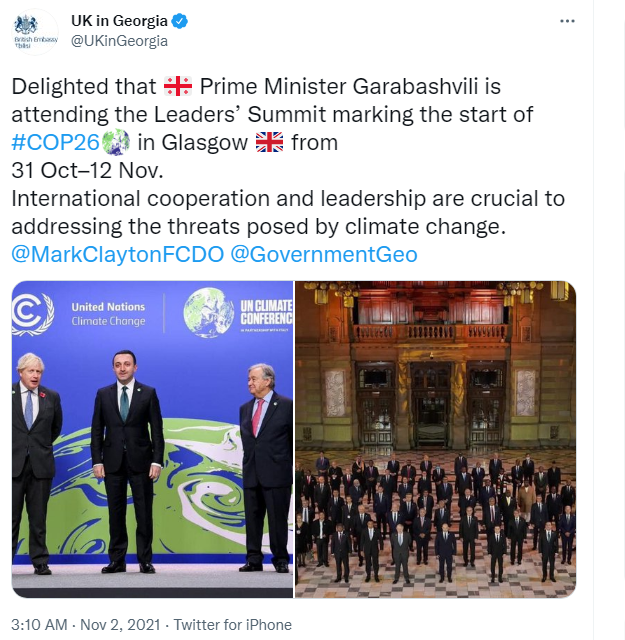
Task: Open the three-dot more options menu
Action: pos(567,21)
